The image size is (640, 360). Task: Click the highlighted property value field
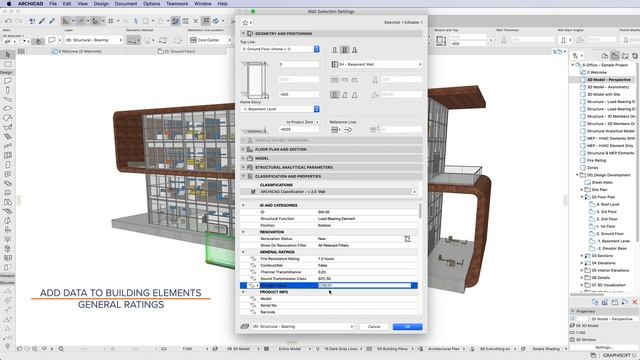click(364, 285)
